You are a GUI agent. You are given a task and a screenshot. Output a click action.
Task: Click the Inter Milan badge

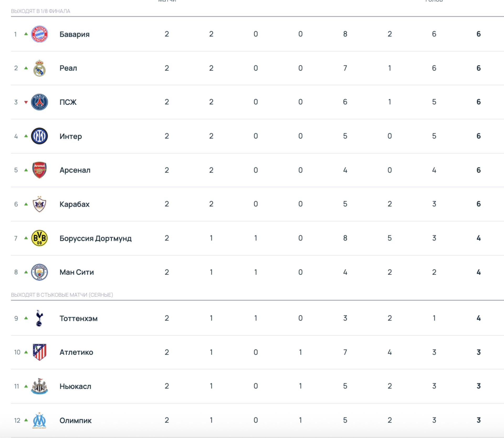tap(39, 136)
